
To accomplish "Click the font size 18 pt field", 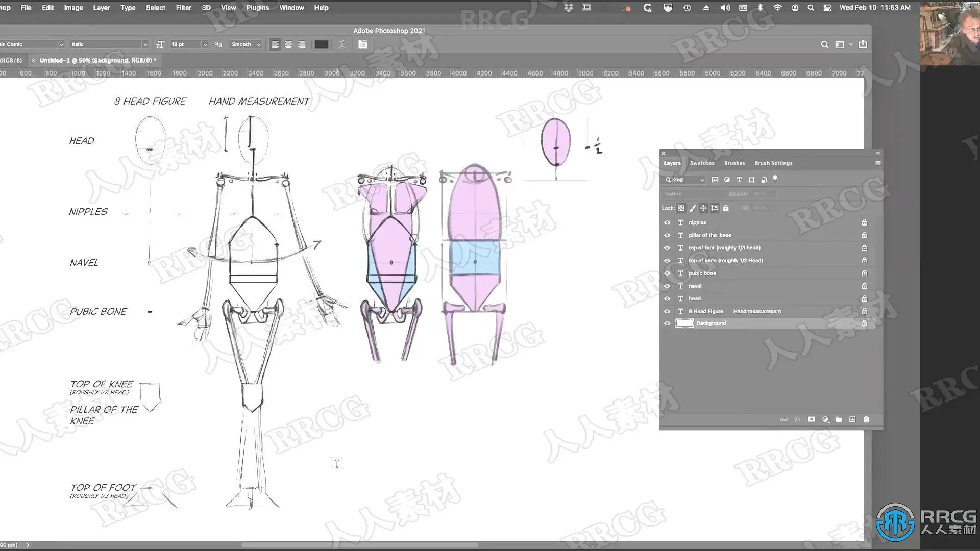I will point(184,45).
